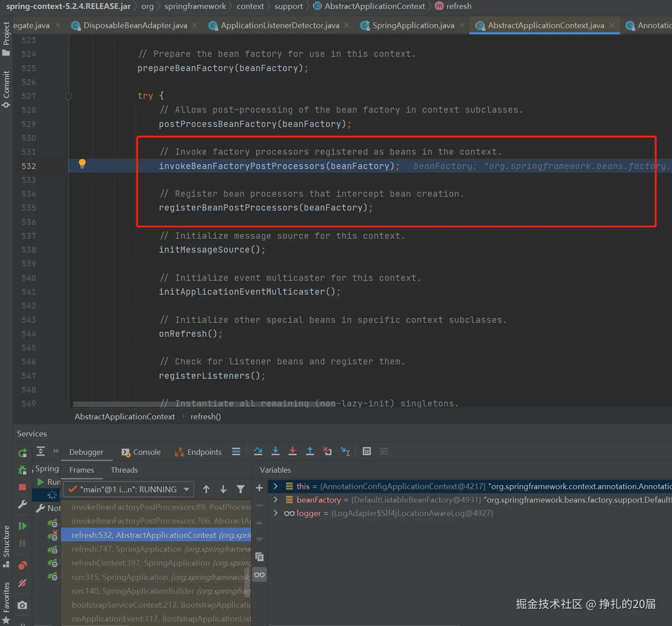Viewport: 672px width, 626px height.
Task: Expand the beanFactory variable node
Action: [276, 499]
